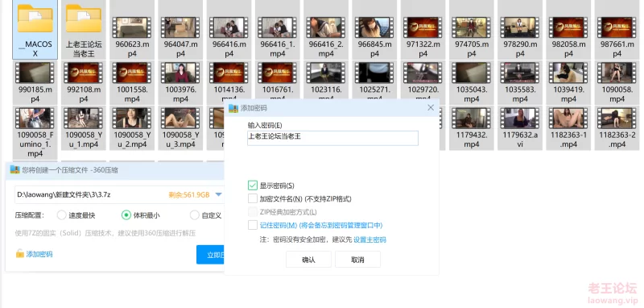
Task: Select the __MACOSX folder icon
Action: (35, 18)
